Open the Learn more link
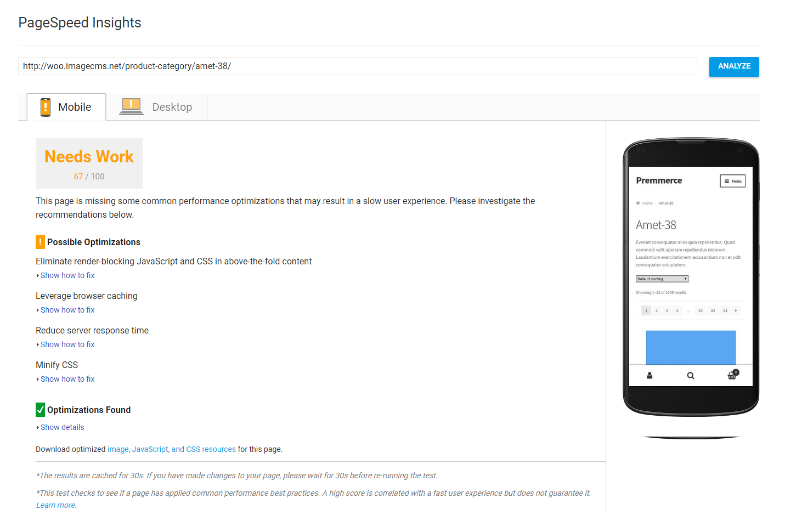This screenshot has width=785, height=532. click(56, 505)
